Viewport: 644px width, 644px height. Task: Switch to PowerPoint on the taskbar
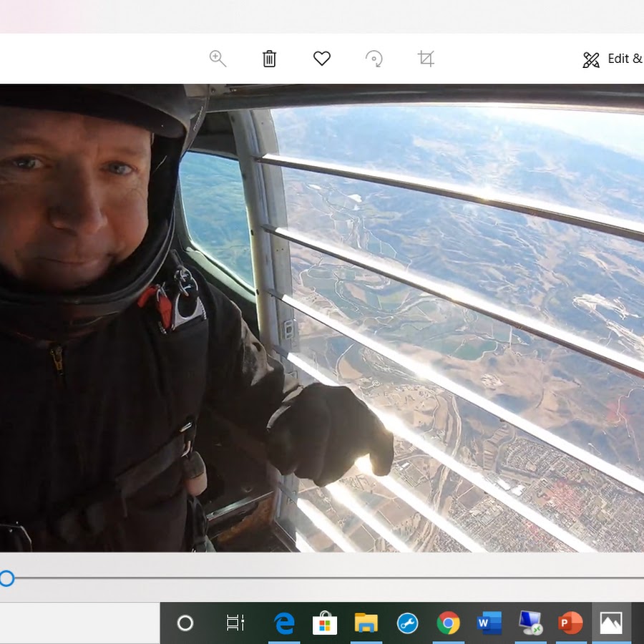(x=571, y=623)
